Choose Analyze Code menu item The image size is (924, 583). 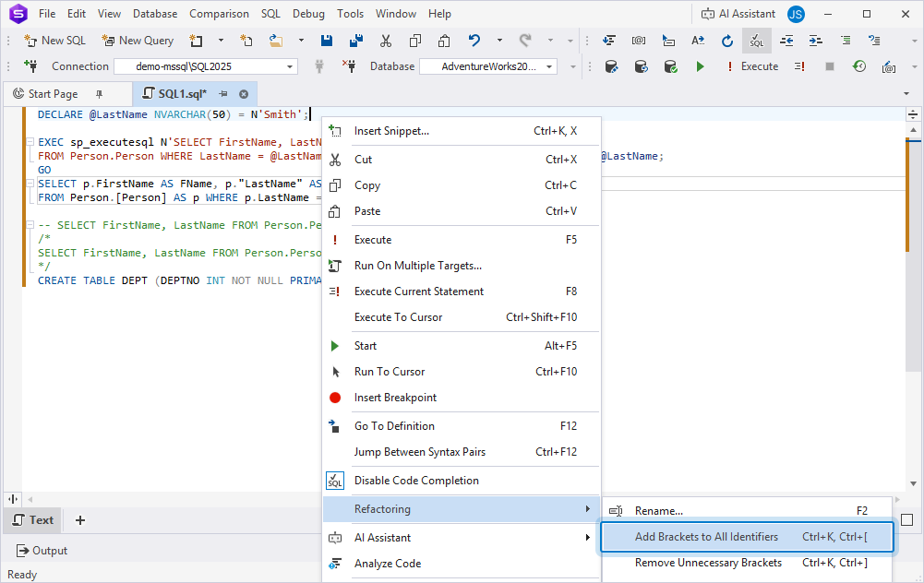click(x=462, y=564)
